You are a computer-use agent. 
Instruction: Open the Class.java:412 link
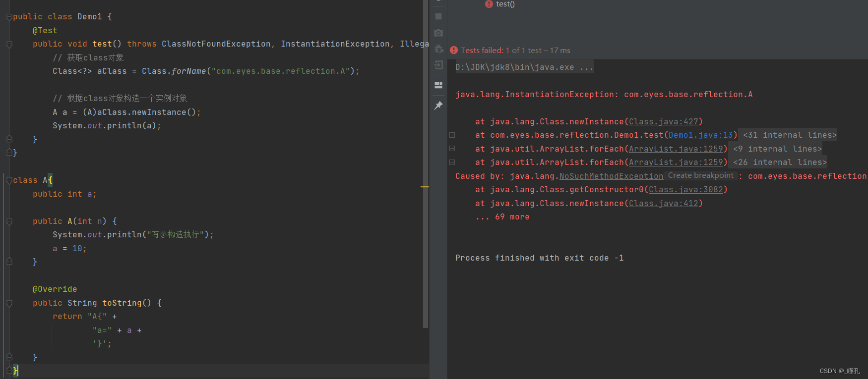pyautogui.click(x=663, y=203)
